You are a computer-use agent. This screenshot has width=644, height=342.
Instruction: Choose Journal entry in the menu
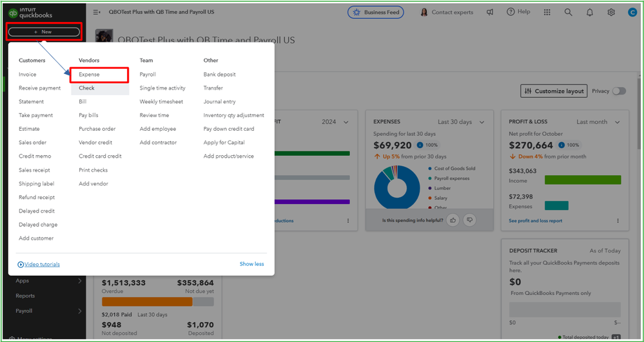click(x=219, y=101)
